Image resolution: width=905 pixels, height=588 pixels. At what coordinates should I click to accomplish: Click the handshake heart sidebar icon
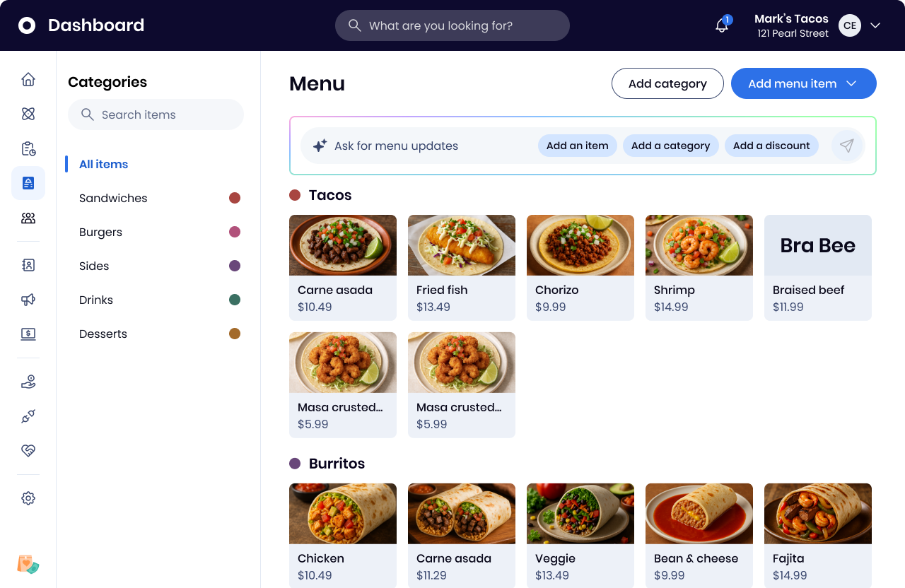[28, 451]
